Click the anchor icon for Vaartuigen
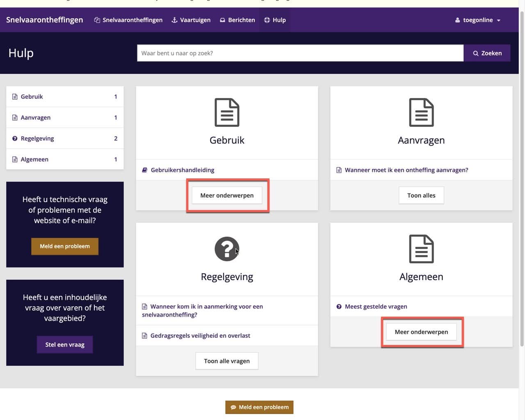 click(174, 20)
